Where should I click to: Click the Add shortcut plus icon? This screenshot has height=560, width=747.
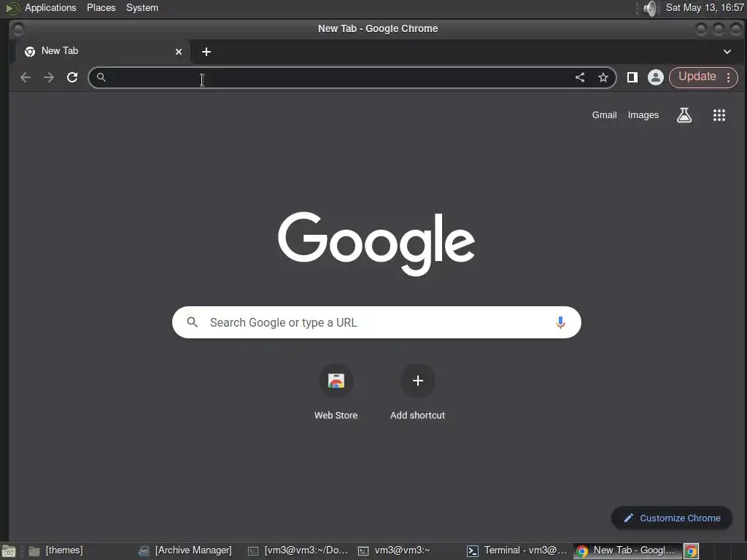(418, 381)
